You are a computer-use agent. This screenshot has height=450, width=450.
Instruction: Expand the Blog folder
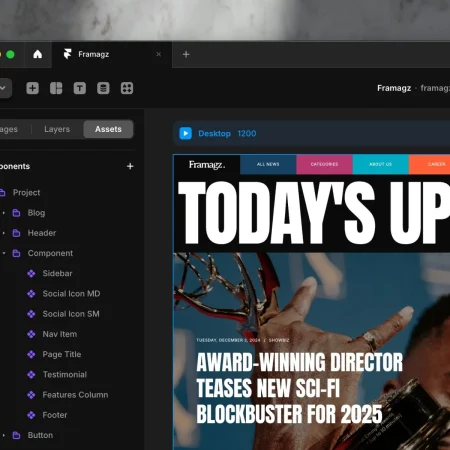tap(4, 213)
